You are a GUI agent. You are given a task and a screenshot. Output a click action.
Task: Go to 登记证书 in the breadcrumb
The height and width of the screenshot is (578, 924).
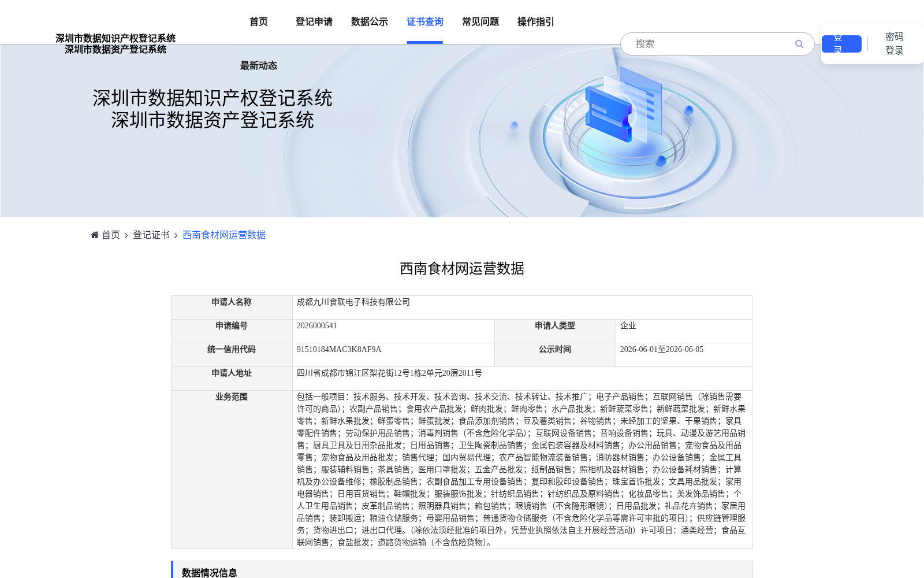pos(151,235)
